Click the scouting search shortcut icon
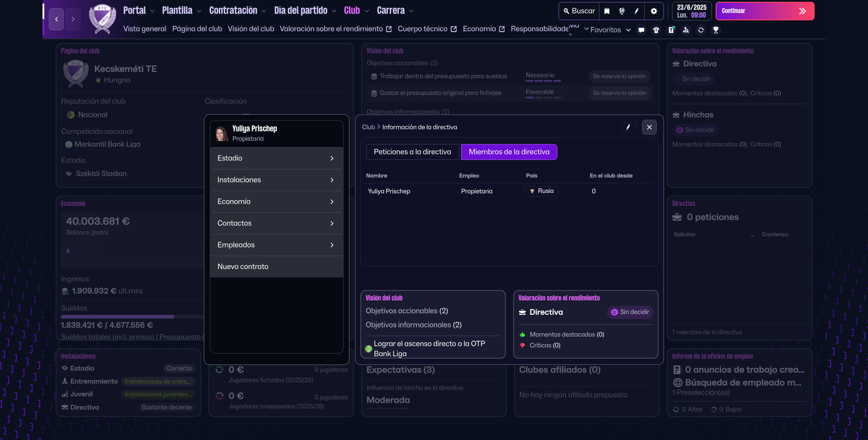This screenshot has width=868, height=440. point(686,30)
